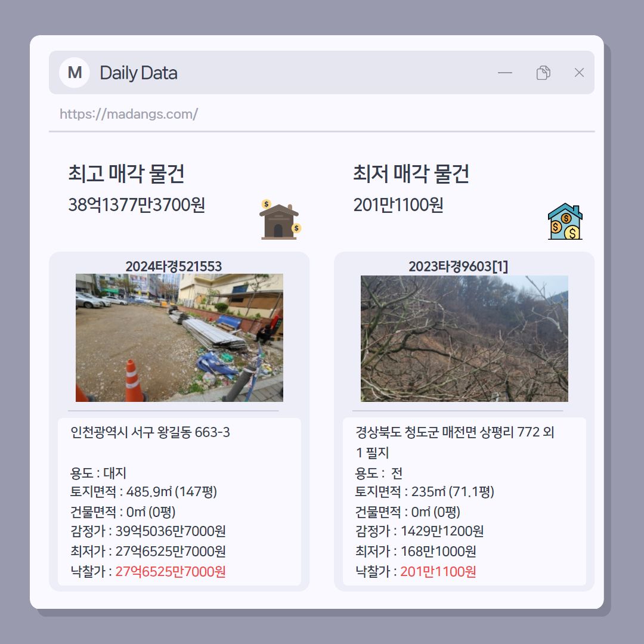Click the brown house with coins icon
Image resolution: width=644 pixels, height=644 pixels.
click(280, 219)
